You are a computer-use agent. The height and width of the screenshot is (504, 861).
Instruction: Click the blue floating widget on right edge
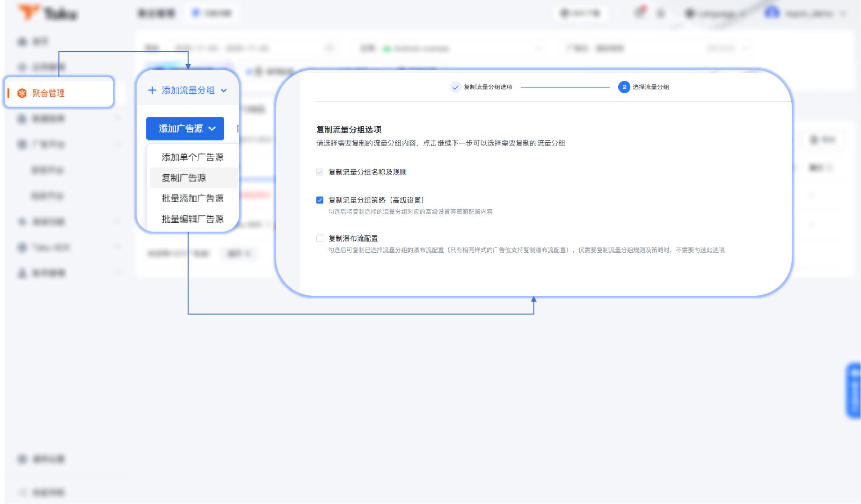coord(854,390)
